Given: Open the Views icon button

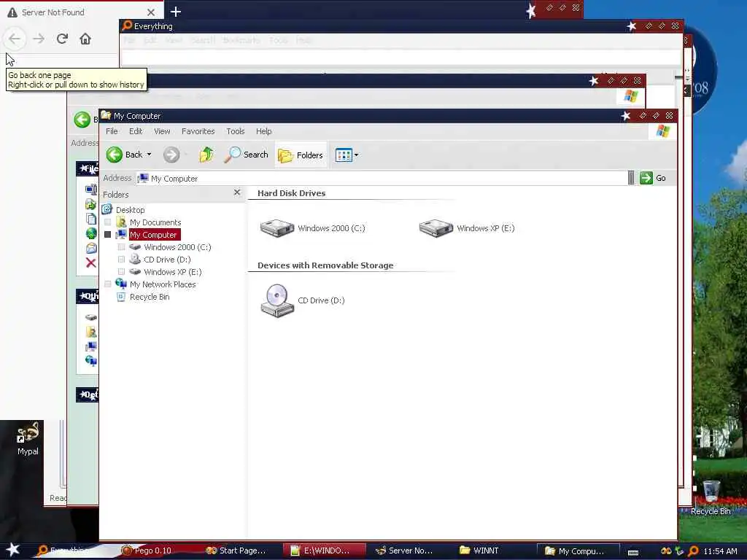Looking at the screenshot, I should tap(344, 155).
